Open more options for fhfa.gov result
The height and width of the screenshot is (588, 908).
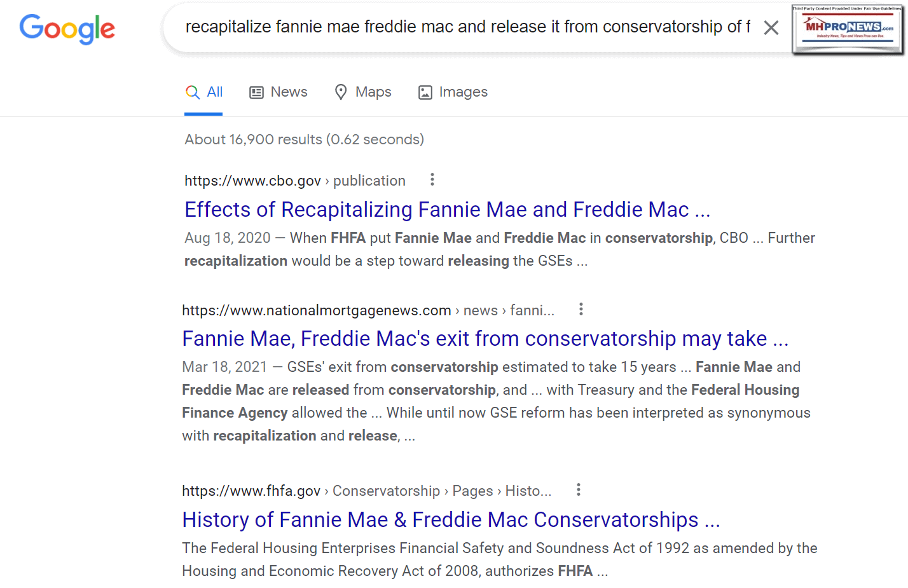pos(579,490)
